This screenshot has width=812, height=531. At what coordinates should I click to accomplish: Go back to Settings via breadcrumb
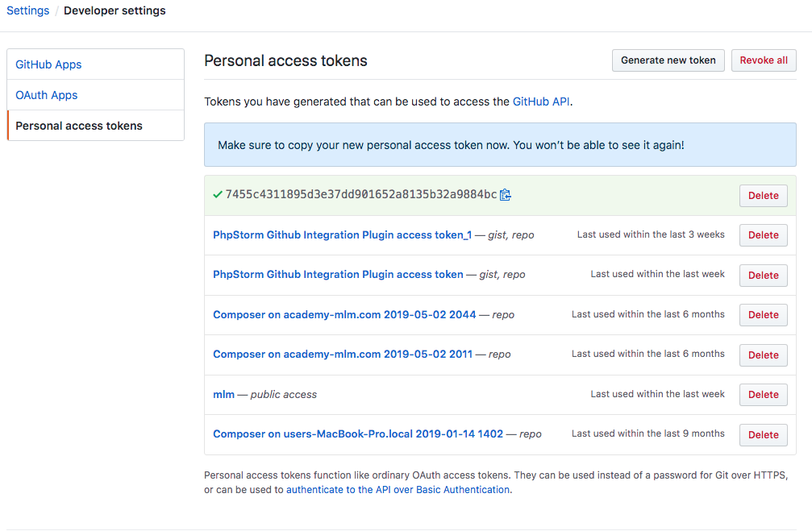pos(27,10)
